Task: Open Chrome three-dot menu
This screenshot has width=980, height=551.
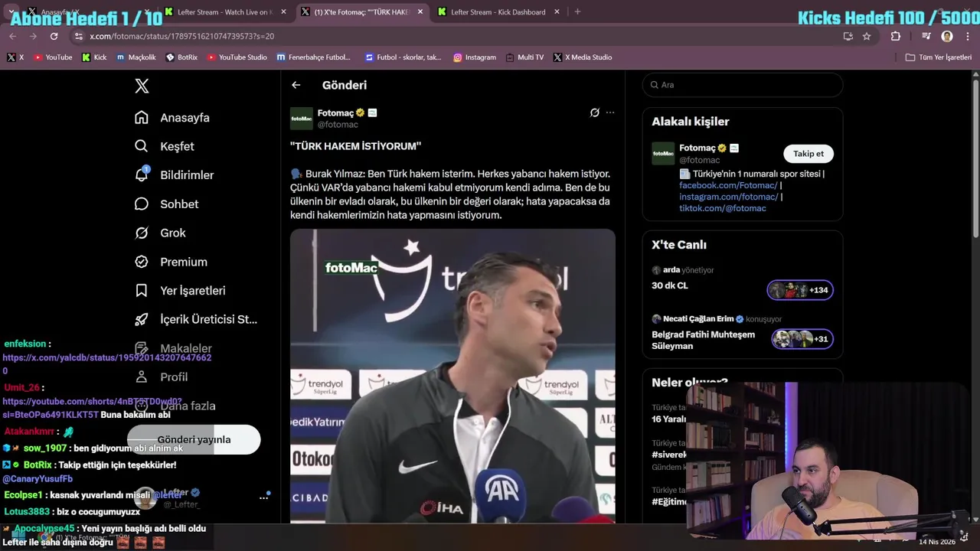Action: point(968,36)
